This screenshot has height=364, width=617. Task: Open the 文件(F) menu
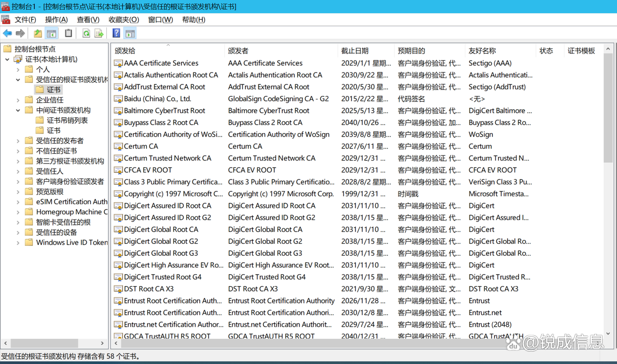click(x=25, y=19)
